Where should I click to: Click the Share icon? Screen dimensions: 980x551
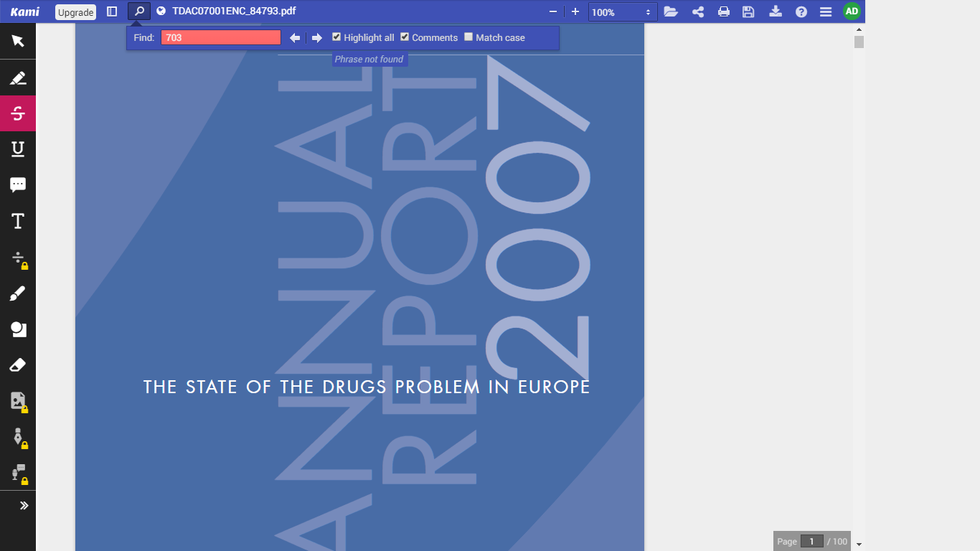[697, 11]
